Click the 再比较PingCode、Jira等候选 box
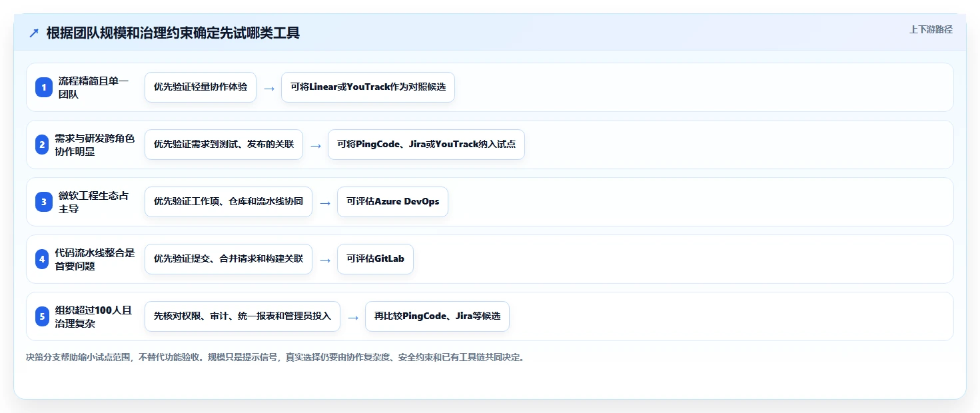The height and width of the screenshot is (413, 980). coord(437,316)
